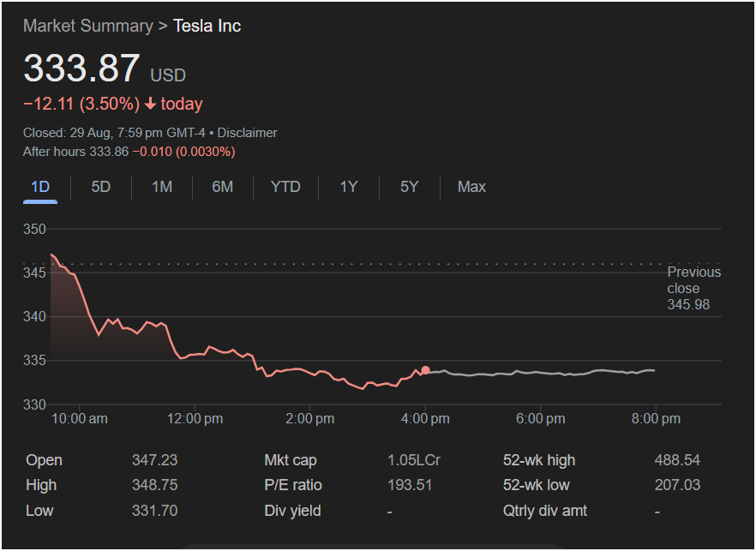
Task: Select the 1D time range tab
Action: pyautogui.click(x=40, y=187)
